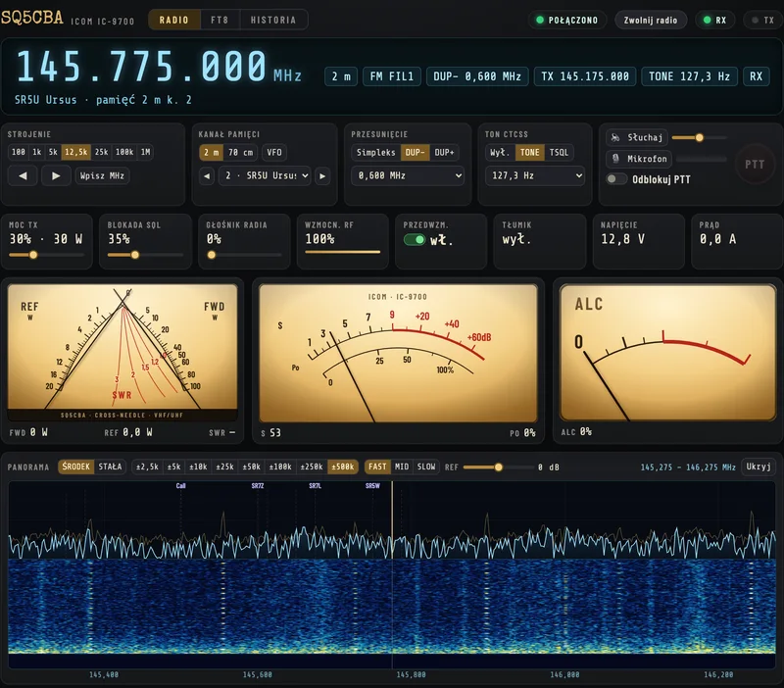Image resolution: width=784 pixels, height=688 pixels.
Task: Set panorama speed to SLOW
Action: [426, 467]
